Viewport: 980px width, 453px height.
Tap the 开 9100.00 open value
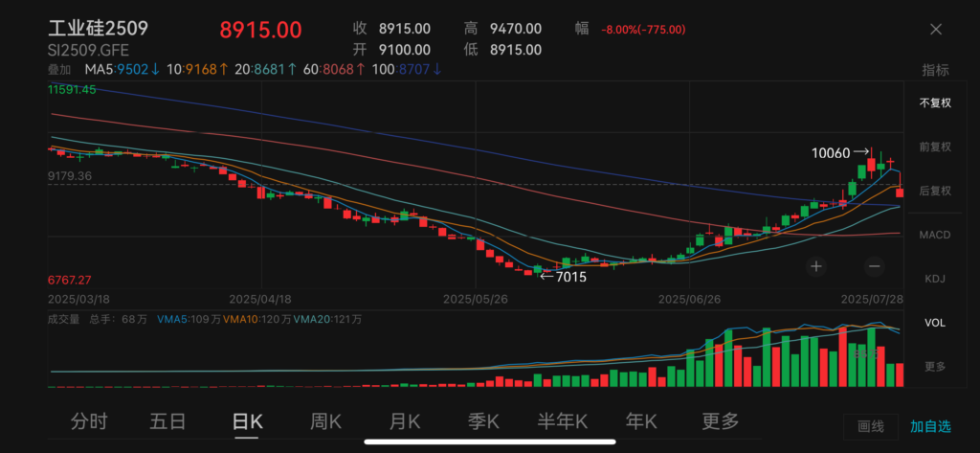pyautogui.click(x=391, y=50)
